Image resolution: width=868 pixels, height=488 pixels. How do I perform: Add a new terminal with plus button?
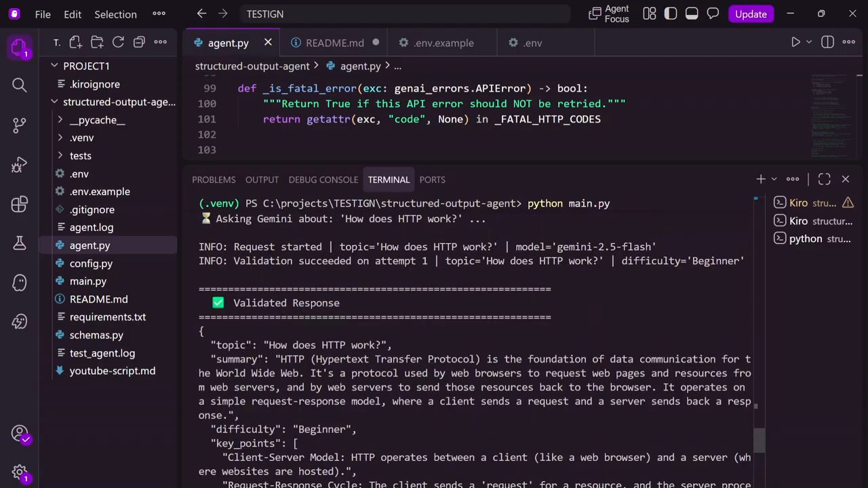click(x=761, y=179)
